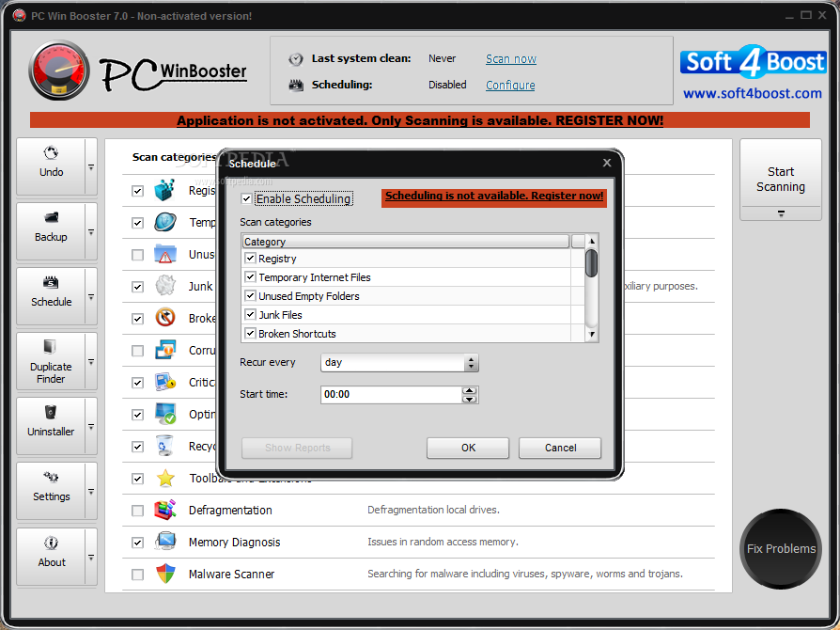Click the PC WinBooster speedometer logo
This screenshot has height=630, width=840.
point(59,71)
